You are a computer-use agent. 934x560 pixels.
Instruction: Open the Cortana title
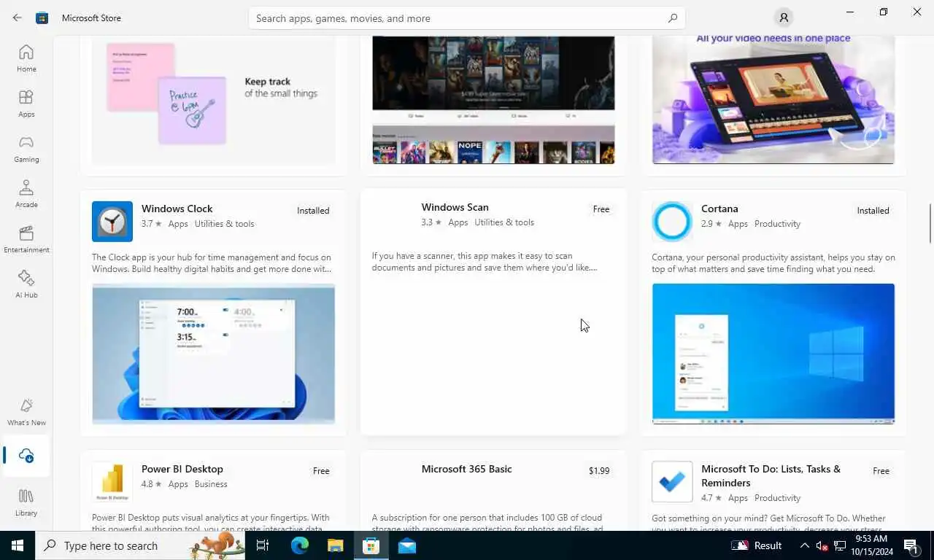click(719, 209)
